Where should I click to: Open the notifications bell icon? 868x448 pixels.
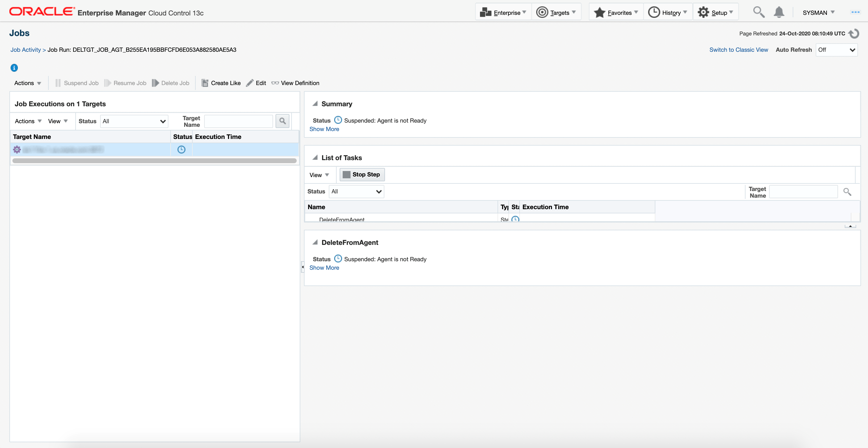[x=779, y=12]
